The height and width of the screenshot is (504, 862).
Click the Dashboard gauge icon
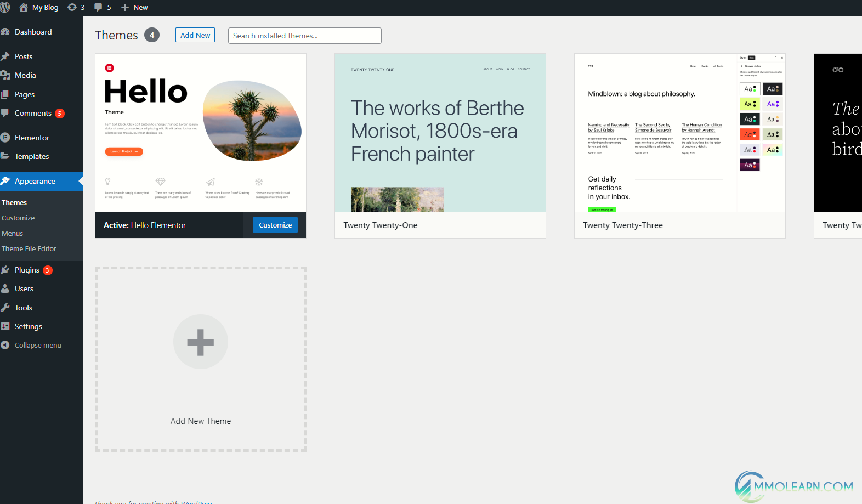pyautogui.click(x=5, y=32)
